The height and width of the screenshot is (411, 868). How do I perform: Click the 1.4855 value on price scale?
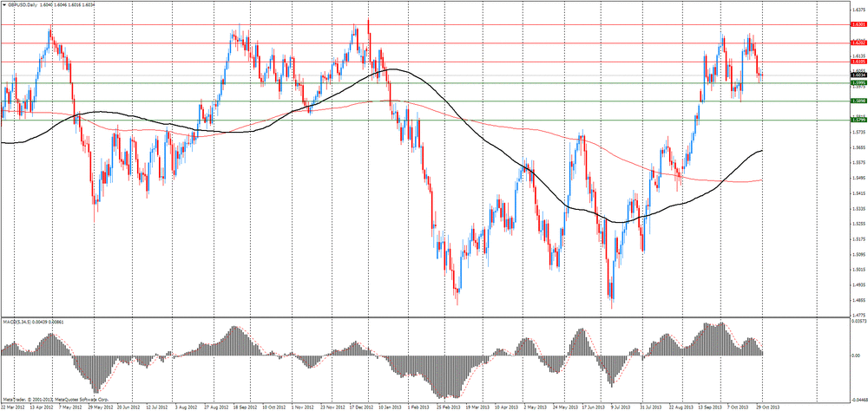(858, 301)
